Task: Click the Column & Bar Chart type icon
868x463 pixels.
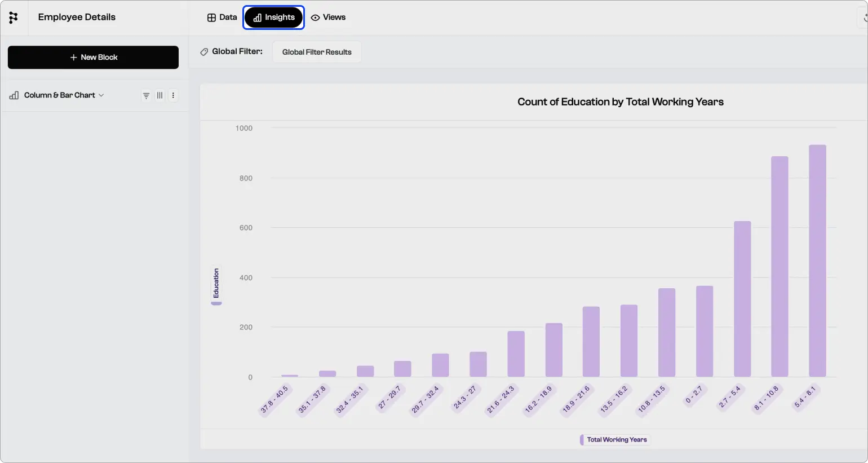Action: 13,95
